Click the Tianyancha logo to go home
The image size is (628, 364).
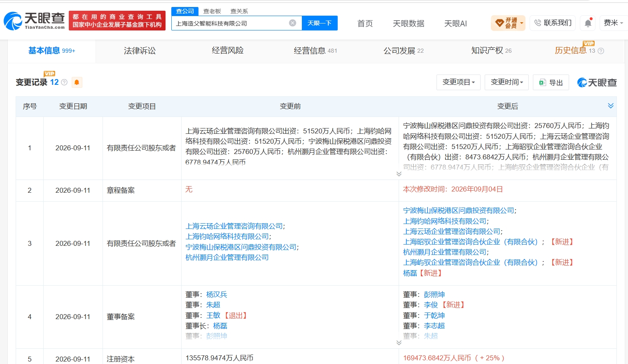click(34, 21)
